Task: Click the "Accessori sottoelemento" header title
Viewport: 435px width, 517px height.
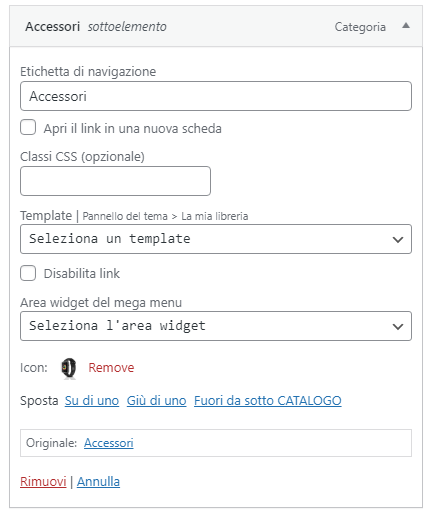Action: [x=96, y=26]
